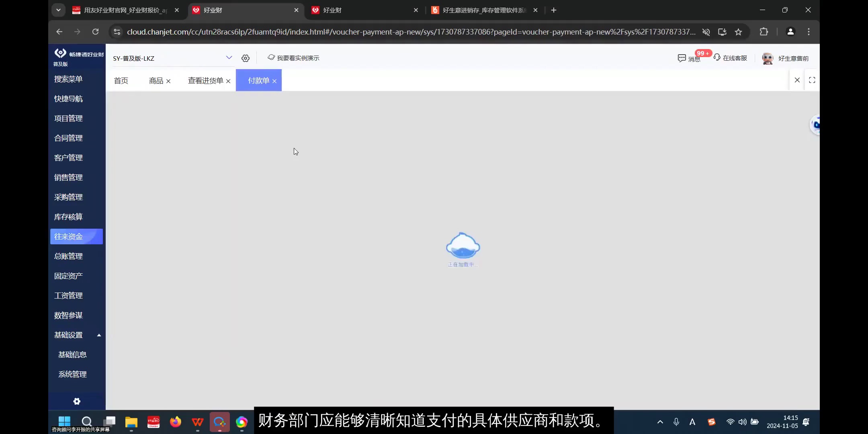Collapse the 基础设置 section in sidebar
Viewport: 868px width, 434px height.
pyautogui.click(x=98, y=334)
